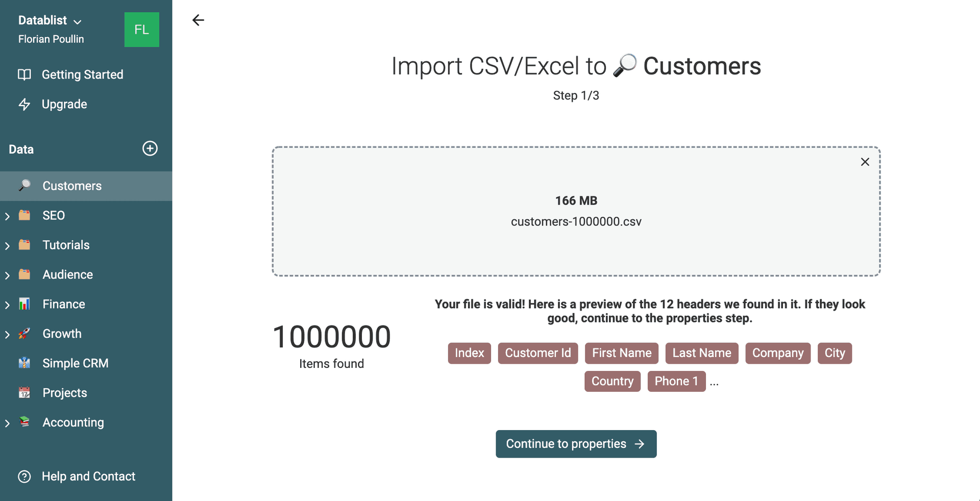Open Simple CRM from the sidebar
980x501 pixels.
click(75, 363)
